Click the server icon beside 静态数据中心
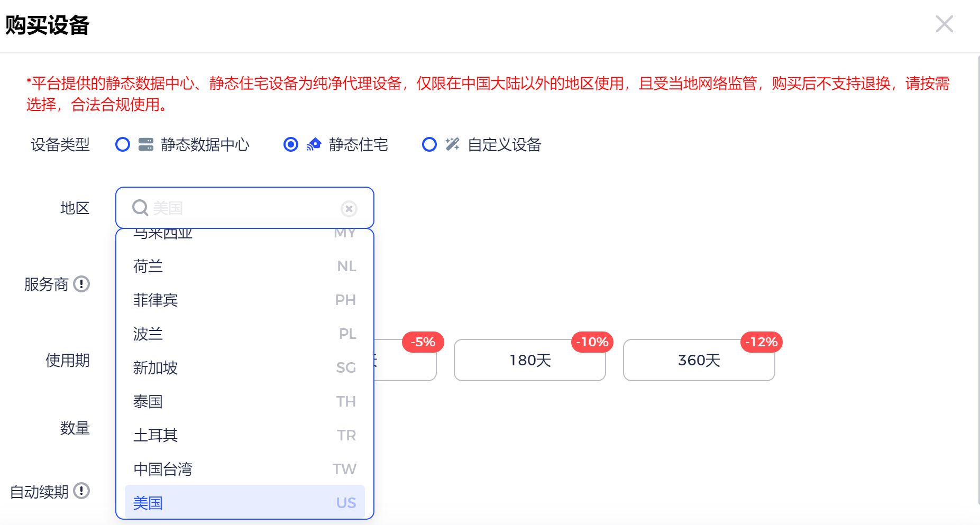 pyautogui.click(x=146, y=144)
